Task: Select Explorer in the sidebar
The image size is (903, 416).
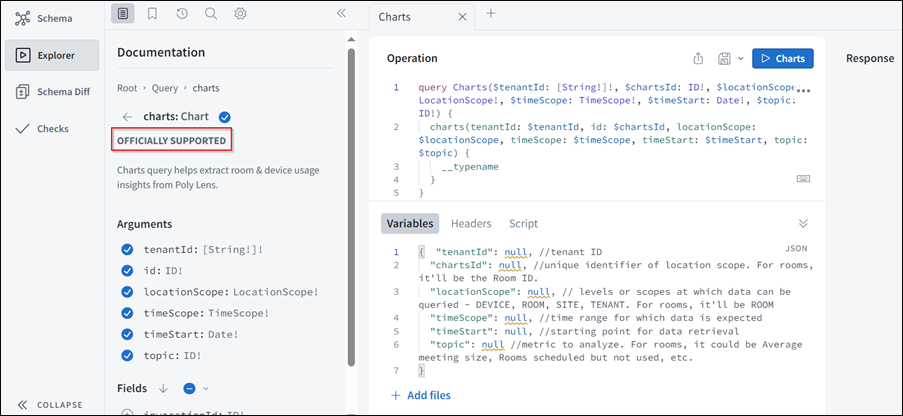Action: (x=52, y=55)
